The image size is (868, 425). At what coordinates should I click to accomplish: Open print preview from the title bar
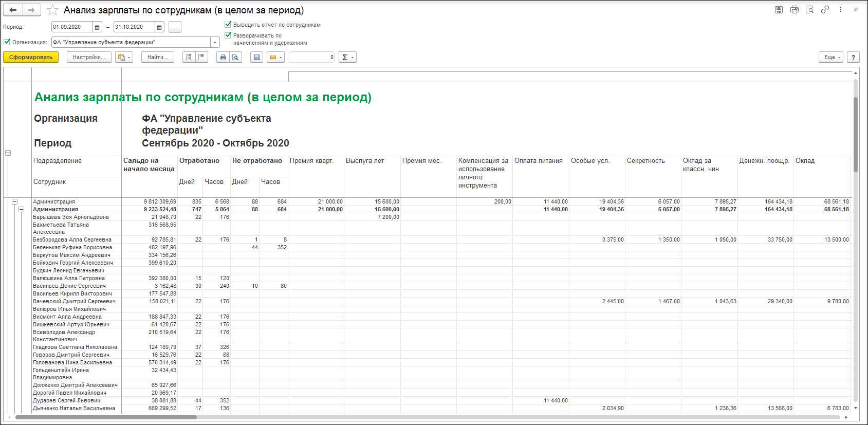tap(810, 10)
